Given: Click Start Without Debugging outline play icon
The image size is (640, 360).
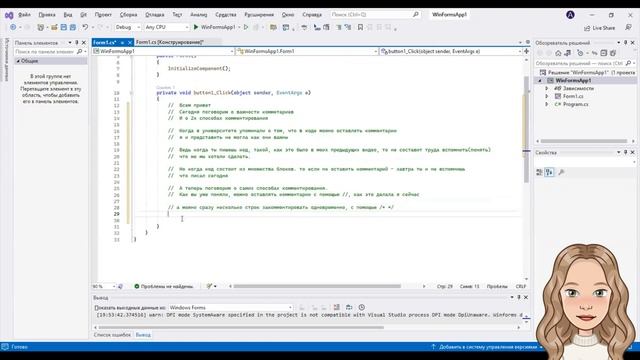Looking at the screenshot, I should coord(246,27).
